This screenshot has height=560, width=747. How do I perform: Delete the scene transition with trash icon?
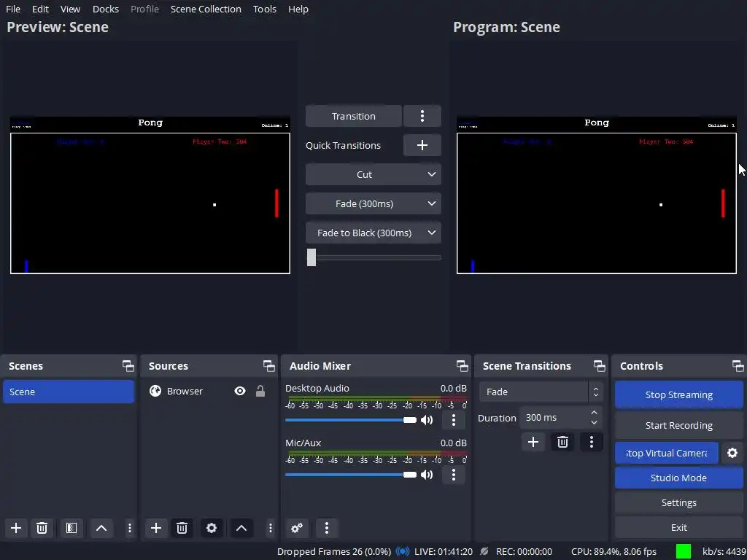(562, 442)
